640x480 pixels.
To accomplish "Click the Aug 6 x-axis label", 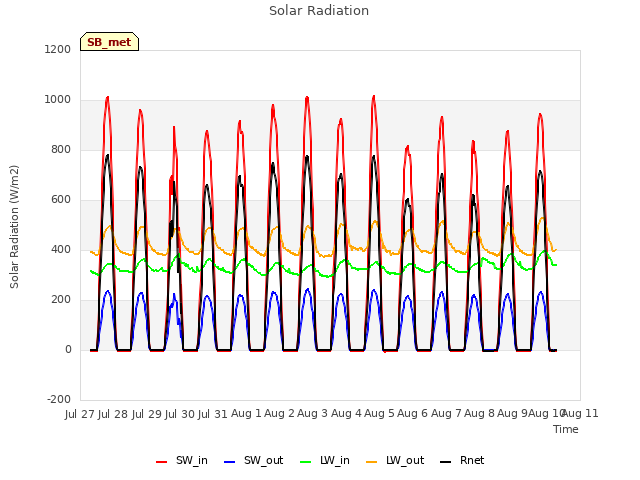I will [x=413, y=414].
